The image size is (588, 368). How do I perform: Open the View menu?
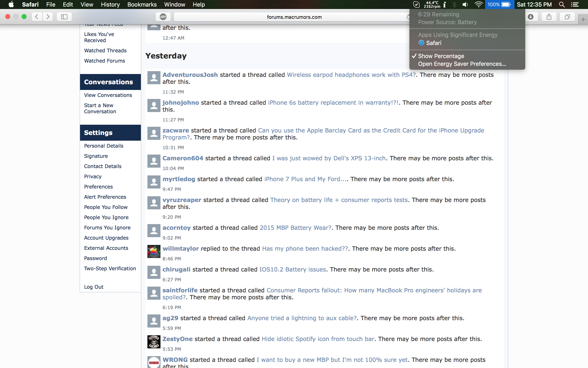[x=87, y=4]
